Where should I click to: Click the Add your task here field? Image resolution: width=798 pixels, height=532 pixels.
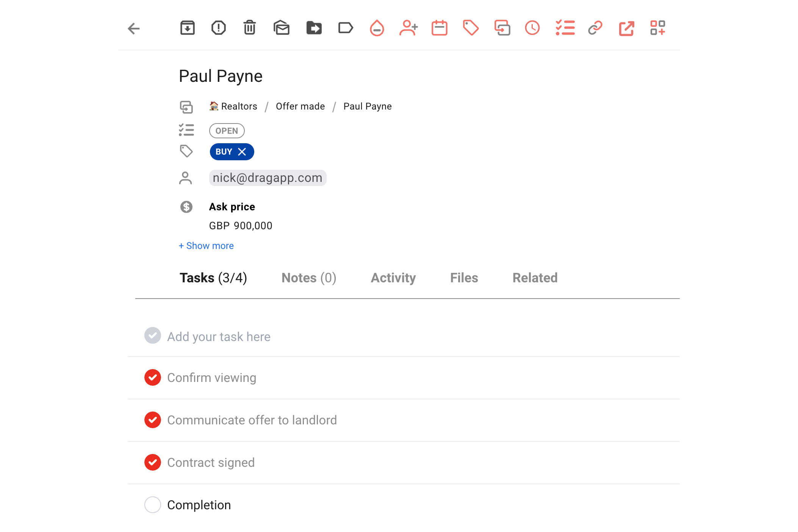pos(404,336)
